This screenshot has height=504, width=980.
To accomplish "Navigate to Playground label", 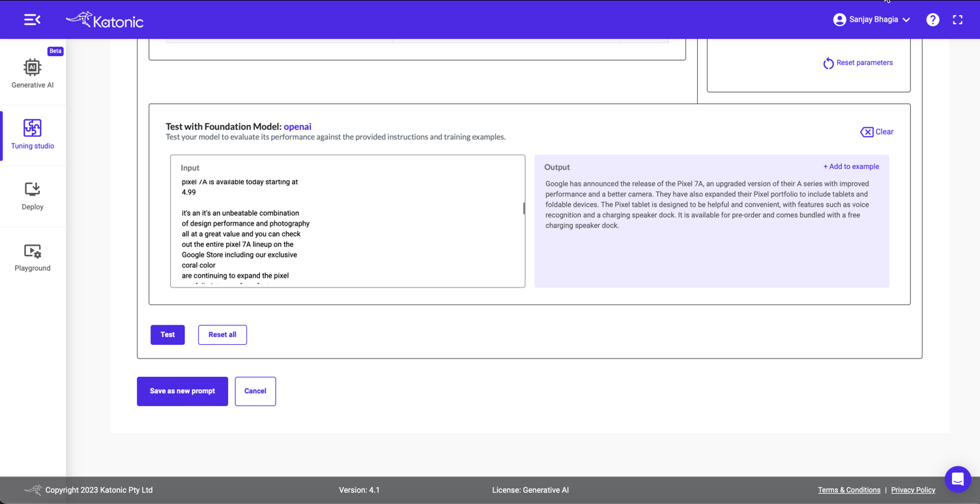I will tap(33, 268).
